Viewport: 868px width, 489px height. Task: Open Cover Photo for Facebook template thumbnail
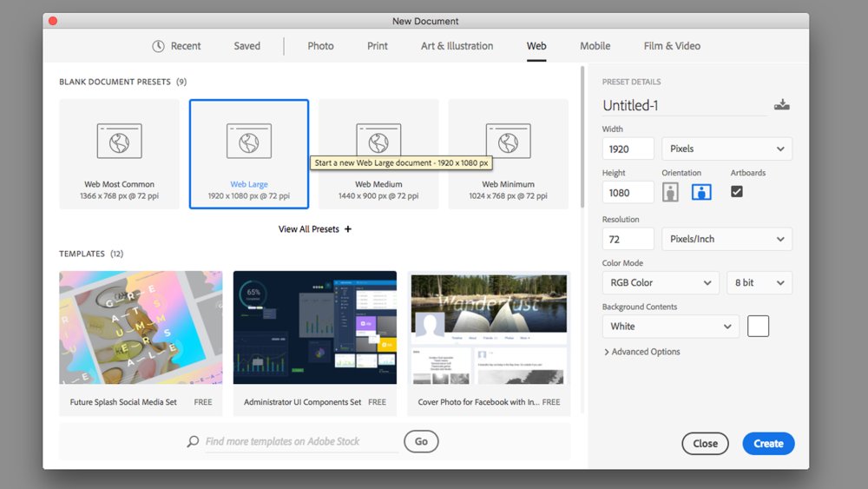pos(489,327)
